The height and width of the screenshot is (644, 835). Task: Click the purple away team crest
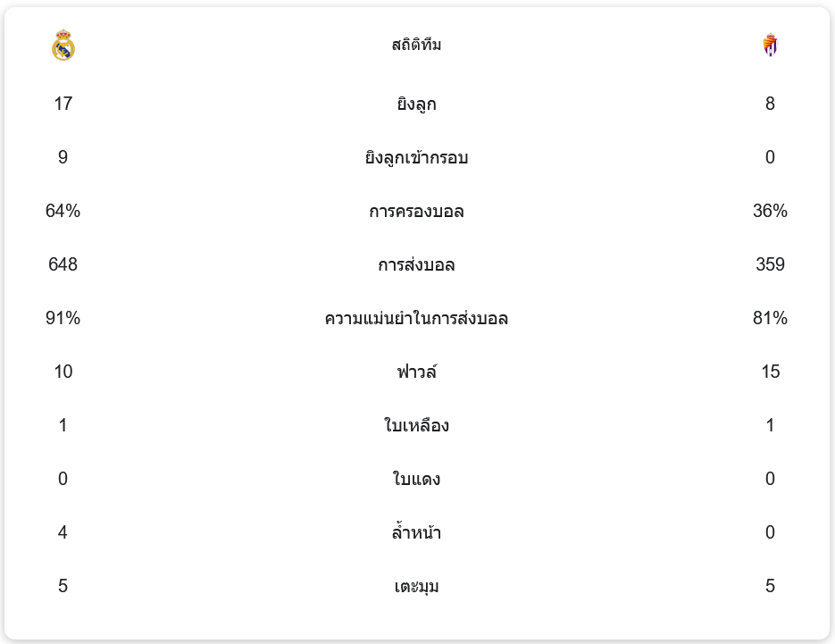770,45
